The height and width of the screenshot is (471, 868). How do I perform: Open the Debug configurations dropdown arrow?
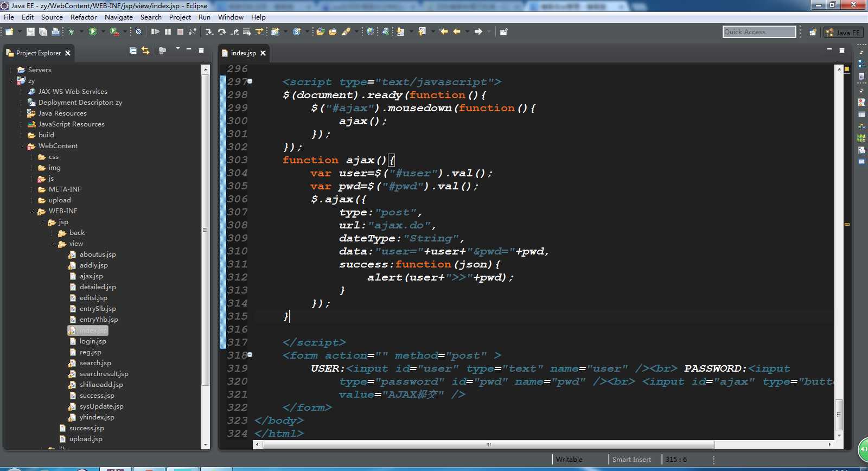click(x=81, y=31)
